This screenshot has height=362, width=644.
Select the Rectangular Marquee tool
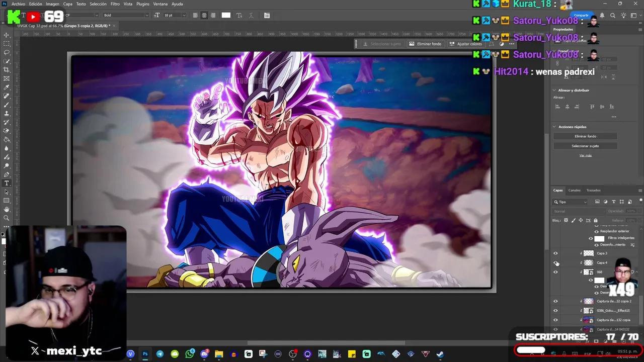pyautogui.click(x=7, y=44)
